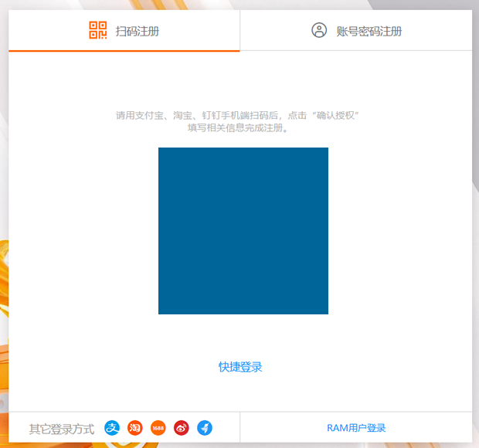This screenshot has height=448, width=479.
Task: Log in with the 1688 icon
Action: pos(158,428)
